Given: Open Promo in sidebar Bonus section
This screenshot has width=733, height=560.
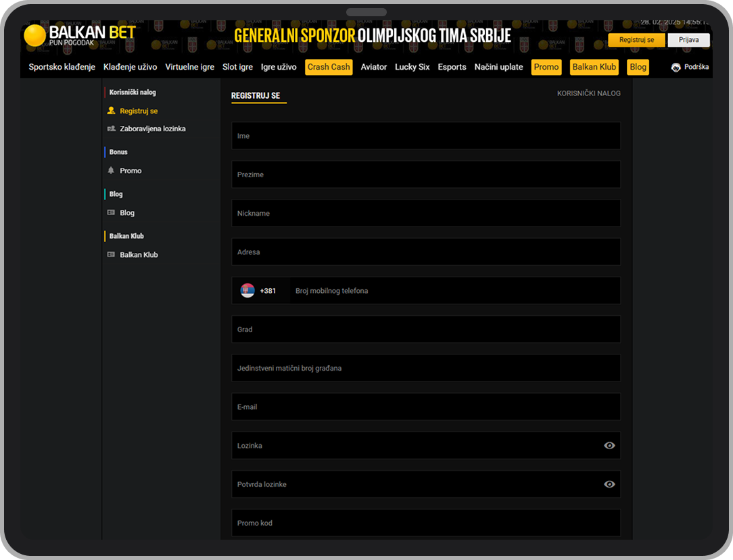Looking at the screenshot, I should coord(131,170).
